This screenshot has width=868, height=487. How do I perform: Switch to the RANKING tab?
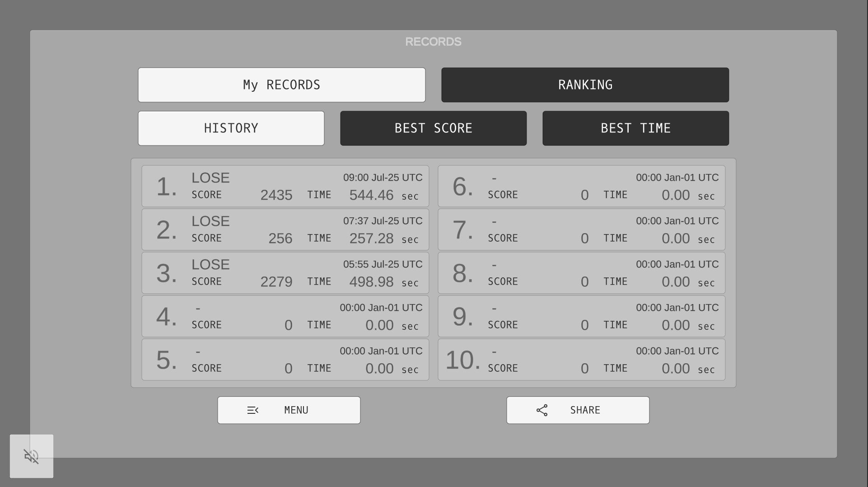click(585, 85)
